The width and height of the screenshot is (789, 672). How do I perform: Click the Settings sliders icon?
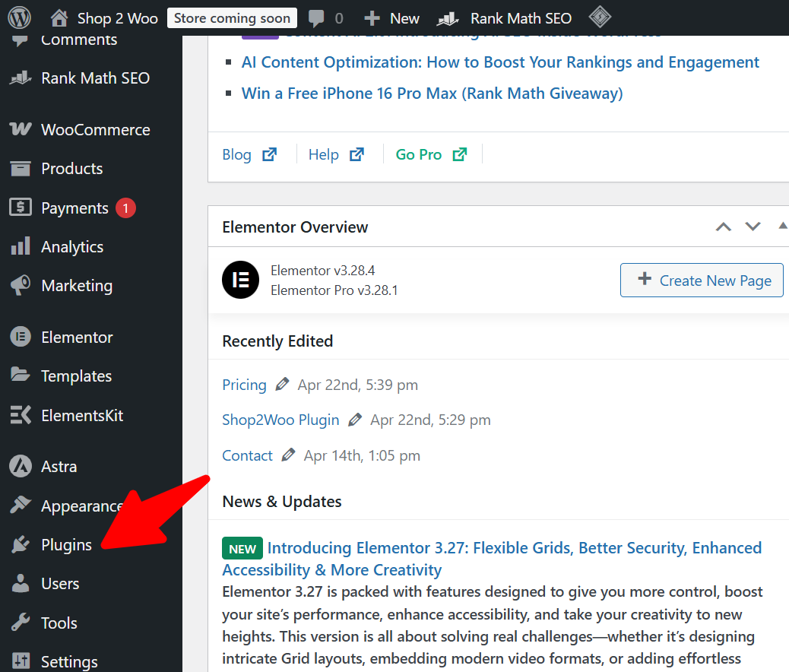coord(21,661)
